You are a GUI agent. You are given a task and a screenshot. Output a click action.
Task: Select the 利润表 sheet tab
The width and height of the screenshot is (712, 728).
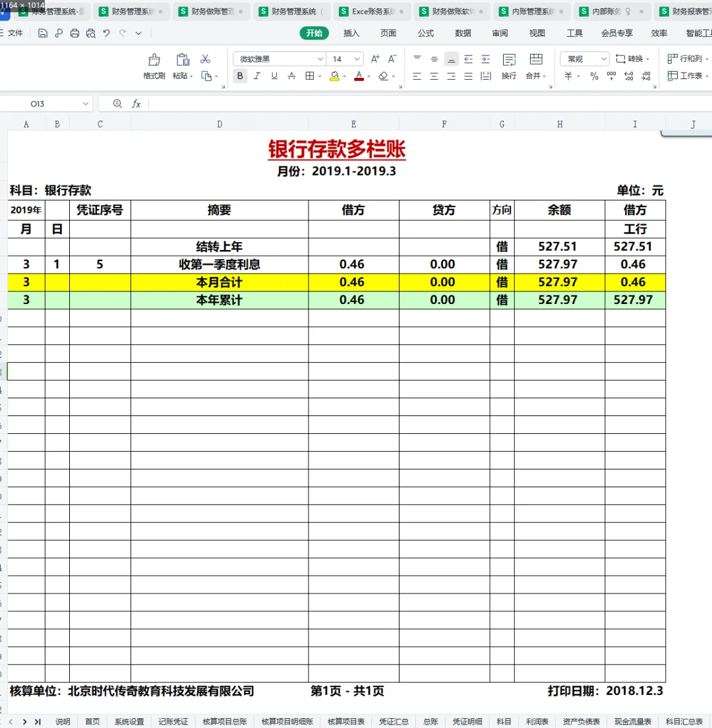[537, 721]
